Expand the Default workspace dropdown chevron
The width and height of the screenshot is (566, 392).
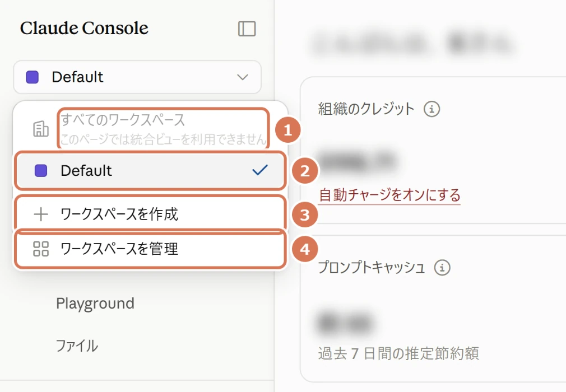pyautogui.click(x=243, y=77)
